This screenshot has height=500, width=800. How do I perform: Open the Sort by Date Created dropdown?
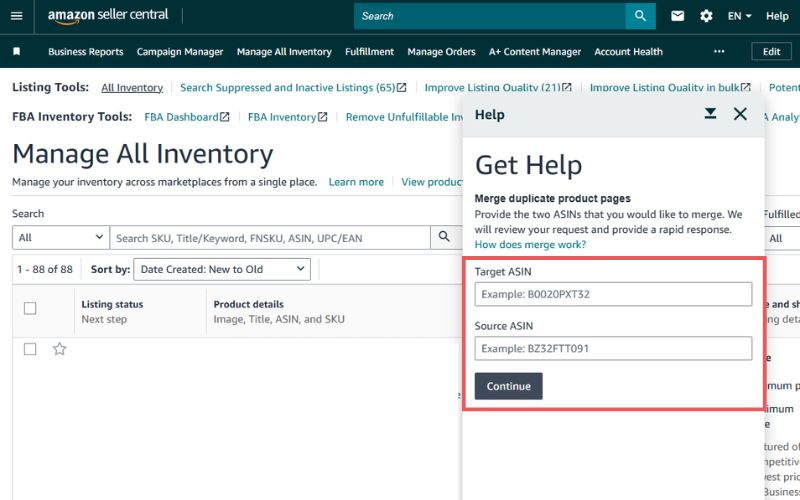point(221,269)
